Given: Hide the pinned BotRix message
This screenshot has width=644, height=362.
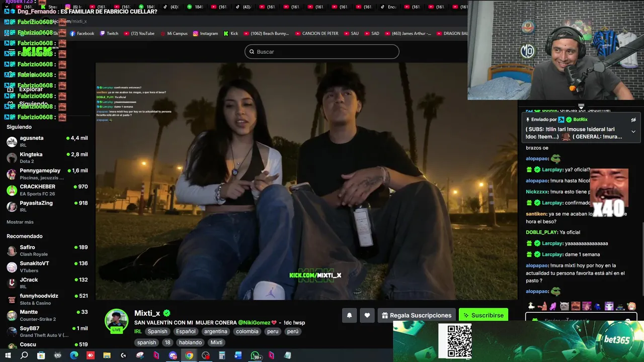Looking at the screenshot, I should 633,120.
